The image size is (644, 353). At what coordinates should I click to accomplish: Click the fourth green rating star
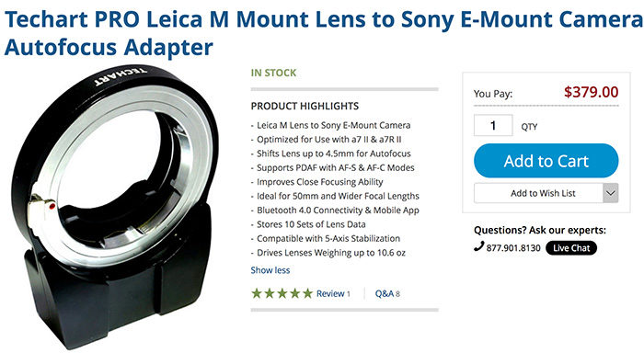(x=295, y=293)
